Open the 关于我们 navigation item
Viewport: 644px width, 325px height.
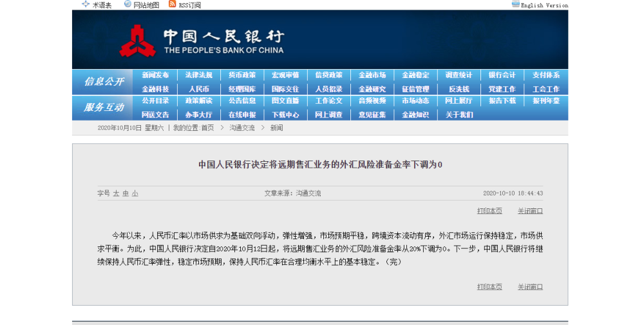point(459,115)
